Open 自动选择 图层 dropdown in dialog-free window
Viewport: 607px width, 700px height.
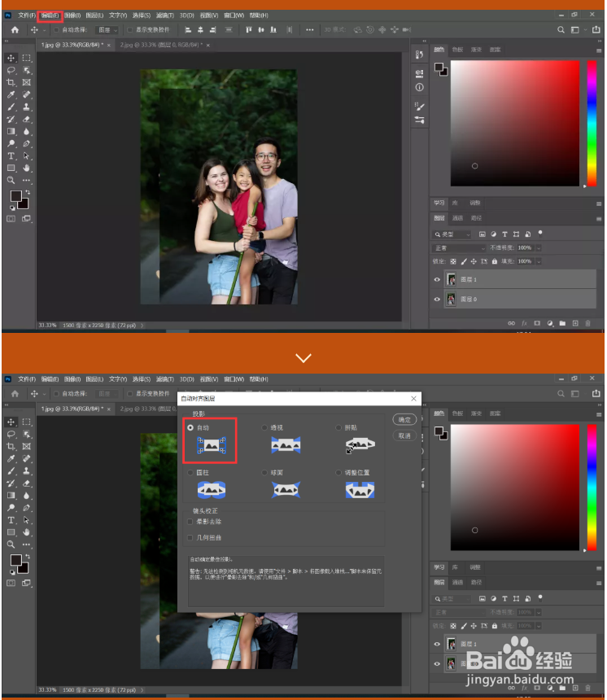(x=107, y=30)
